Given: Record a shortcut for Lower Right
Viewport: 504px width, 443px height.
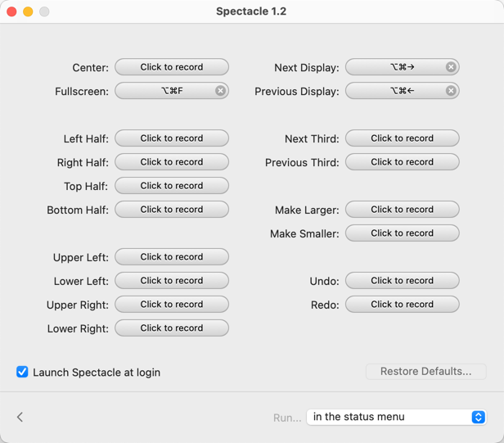Looking at the screenshot, I should pyautogui.click(x=172, y=328).
